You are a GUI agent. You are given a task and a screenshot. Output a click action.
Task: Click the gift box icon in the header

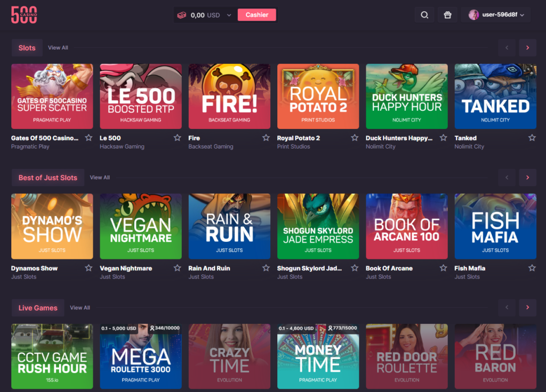(x=447, y=14)
